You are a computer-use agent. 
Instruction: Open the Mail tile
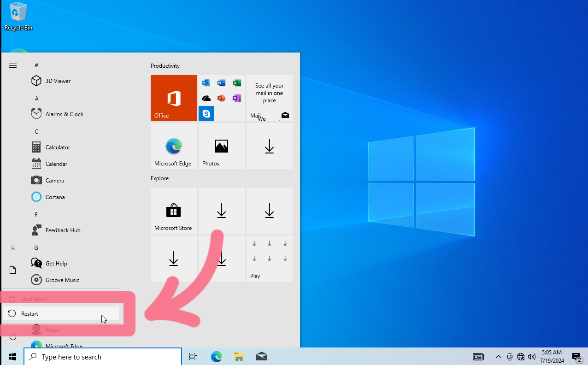(269, 98)
